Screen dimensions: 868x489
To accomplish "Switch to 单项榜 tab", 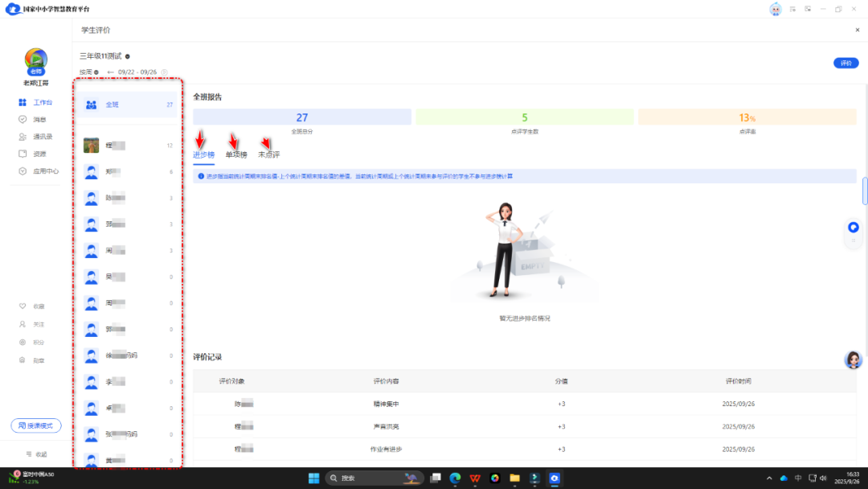I will click(x=236, y=154).
